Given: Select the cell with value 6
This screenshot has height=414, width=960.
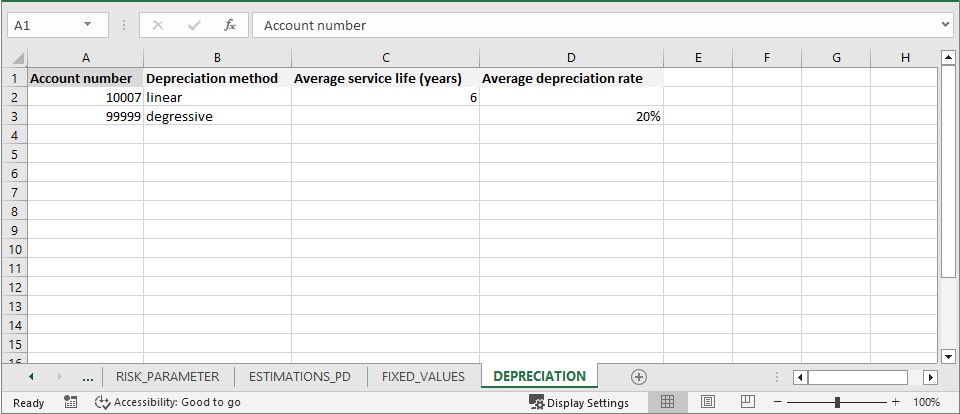Looking at the screenshot, I should 386,97.
